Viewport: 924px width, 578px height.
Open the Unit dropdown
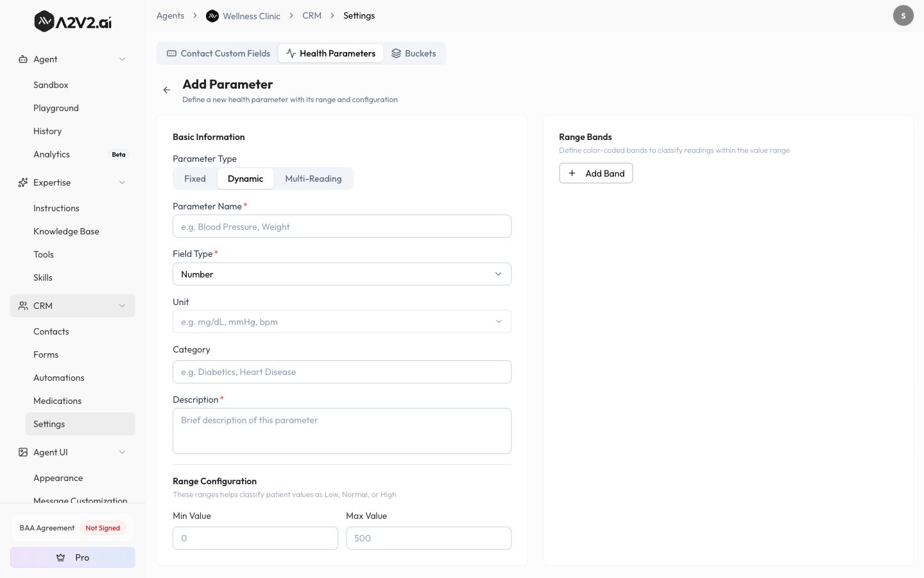pyautogui.click(x=342, y=322)
